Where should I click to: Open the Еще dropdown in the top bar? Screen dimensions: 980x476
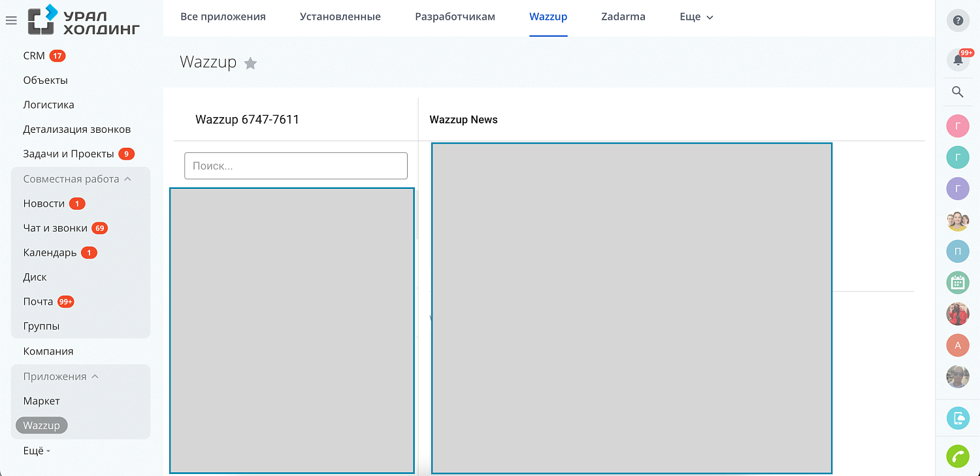696,16
